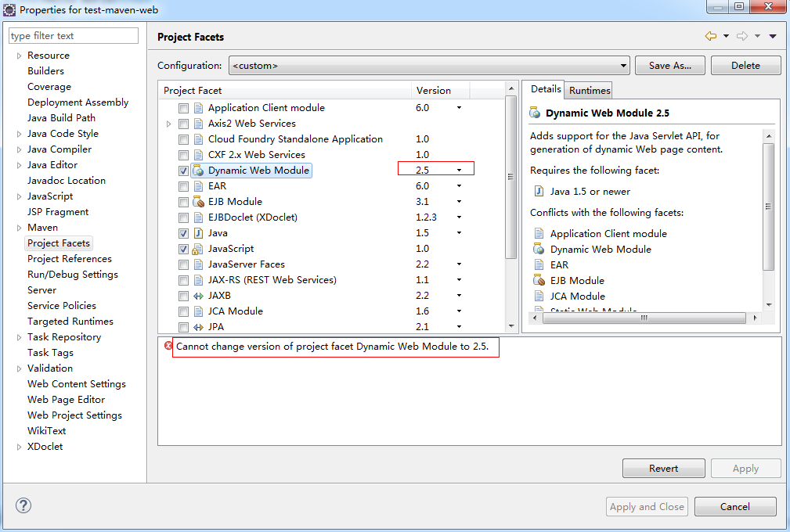Click the Project Facet column header

point(285,91)
